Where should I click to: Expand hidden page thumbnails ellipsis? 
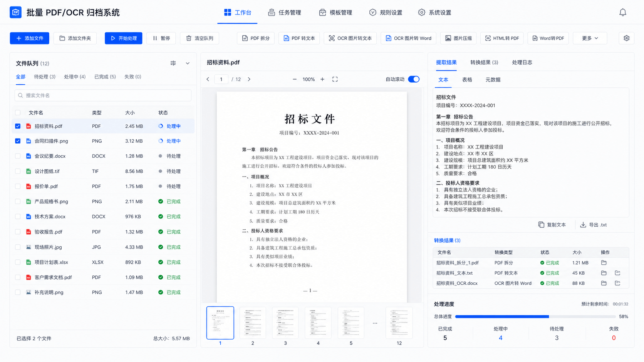(x=375, y=323)
